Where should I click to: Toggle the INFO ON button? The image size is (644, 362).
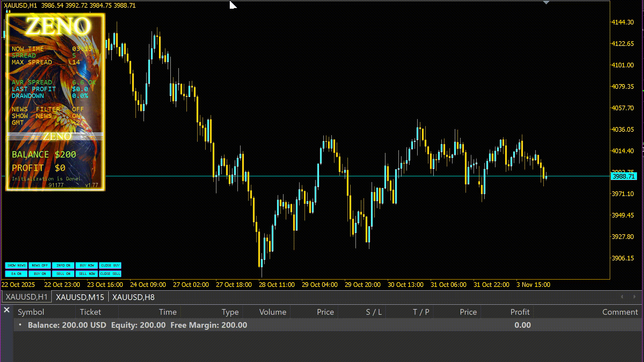coord(63,265)
